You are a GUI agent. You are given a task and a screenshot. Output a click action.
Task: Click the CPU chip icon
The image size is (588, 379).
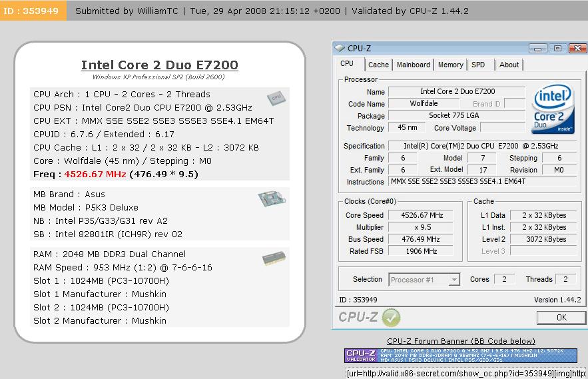pyautogui.click(x=276, y=98)
